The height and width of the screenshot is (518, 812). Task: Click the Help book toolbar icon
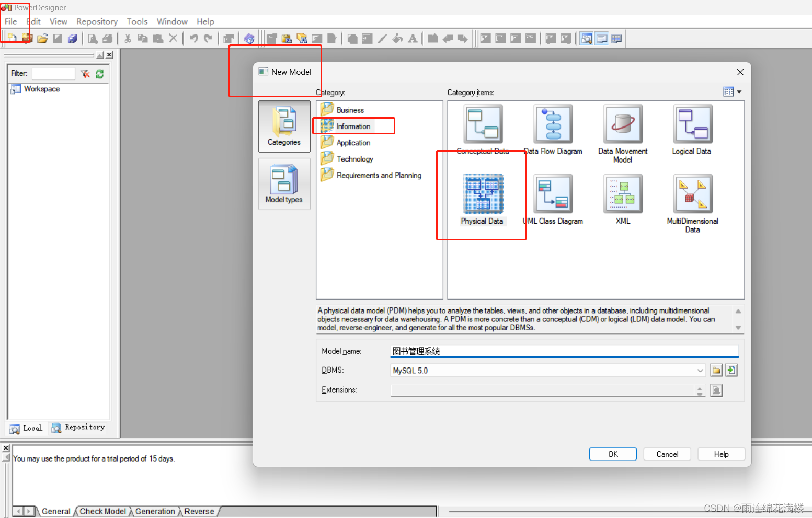coord(249,38)
